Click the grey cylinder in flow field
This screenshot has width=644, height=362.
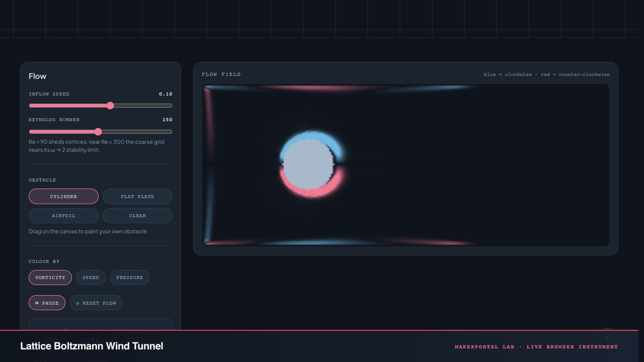[308, 164]
